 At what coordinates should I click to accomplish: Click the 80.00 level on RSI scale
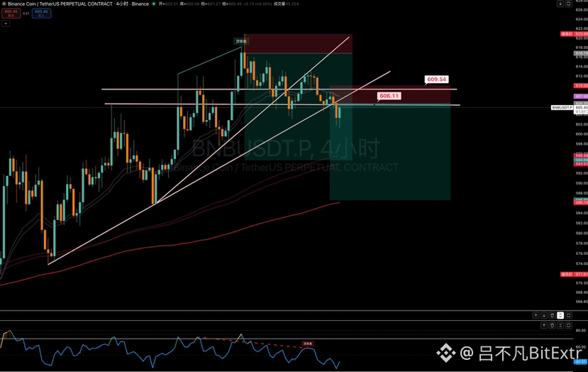[x=581, y=330]
